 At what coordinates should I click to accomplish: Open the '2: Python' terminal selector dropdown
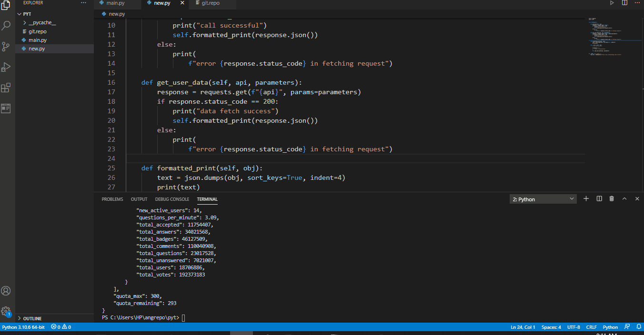[543, 198]
